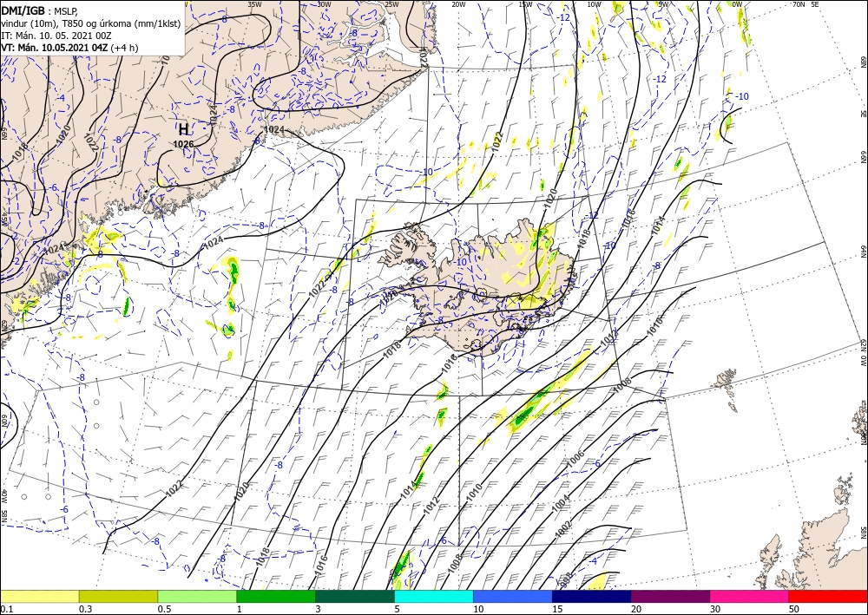Click the "998" isobar label
The image size is (868, 615).
pyautogui.click(x=566, y=579)
